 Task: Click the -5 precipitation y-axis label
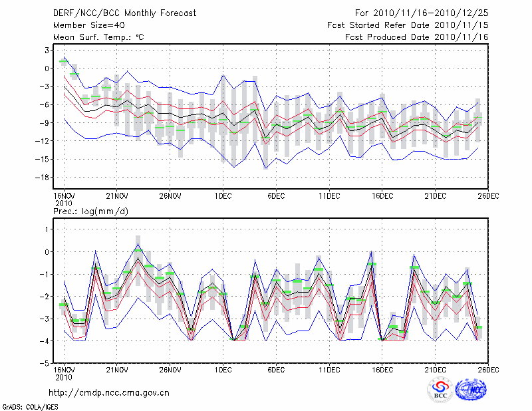[46, 364]
